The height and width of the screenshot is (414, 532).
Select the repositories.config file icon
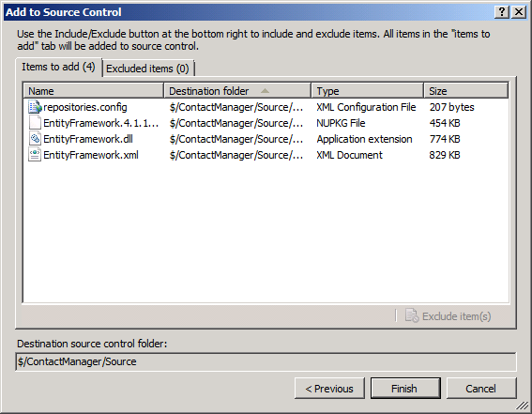coord(35,107)
